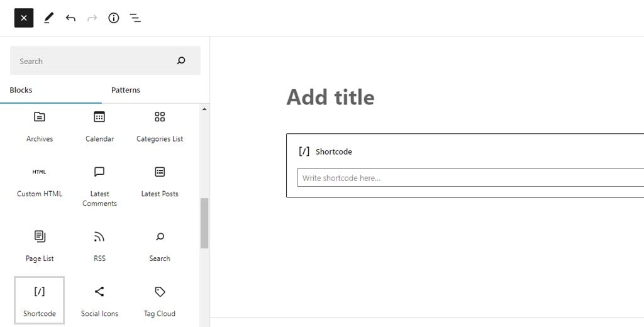
Task: Close the block inserter panel
Action: click(x=24, y=18)
